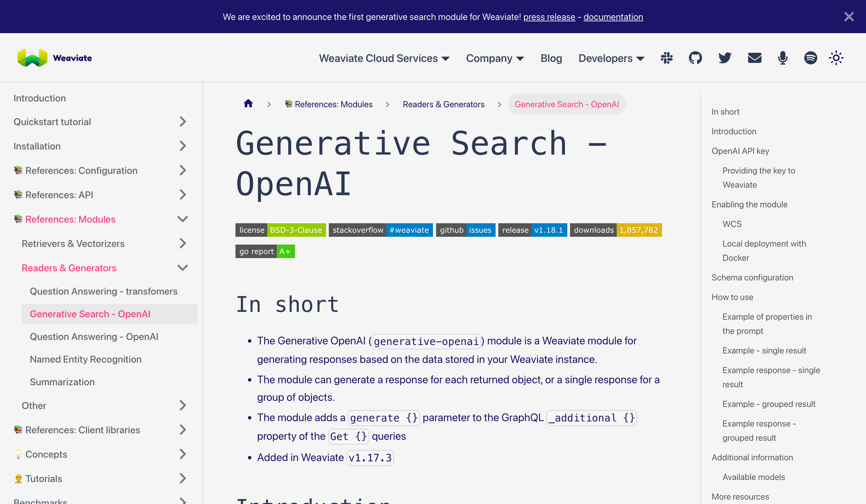Viewport: 866px width, 504px height.
Task: Jump to Example response - grouped result
Action: tap(759, 431)
